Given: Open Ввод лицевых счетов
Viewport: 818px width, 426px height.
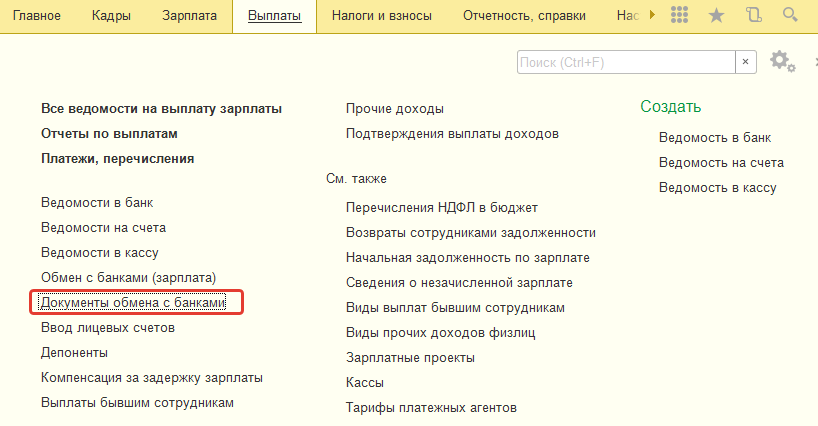Looking at the screenshot, I should tap(108, 327).
